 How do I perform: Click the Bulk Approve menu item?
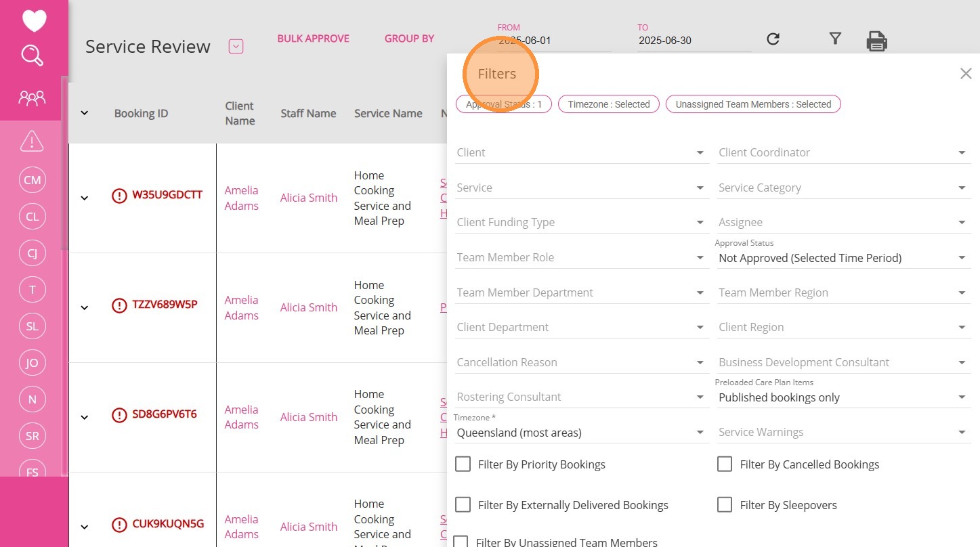click(313, 39)
